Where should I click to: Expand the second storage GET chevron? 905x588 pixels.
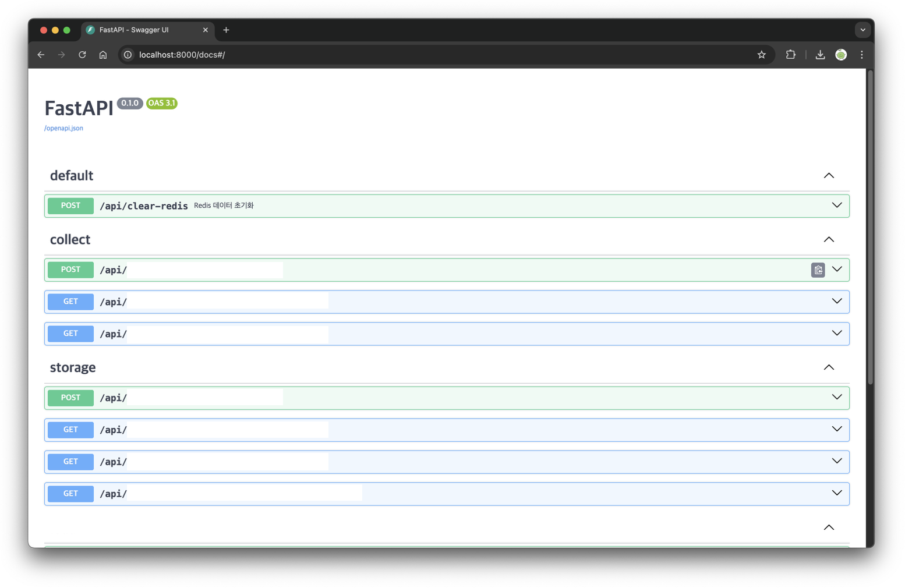(836, 462)
